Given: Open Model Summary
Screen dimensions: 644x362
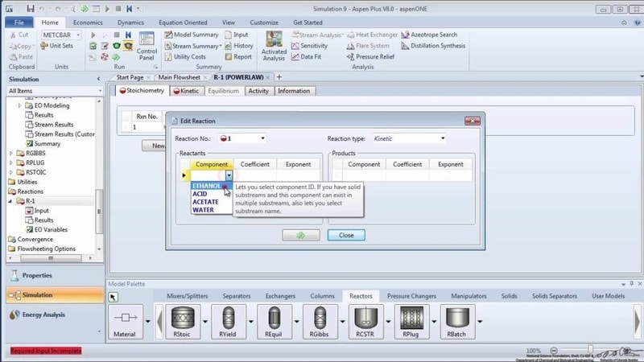Looking at the screenshot, I should pos(192,35).
